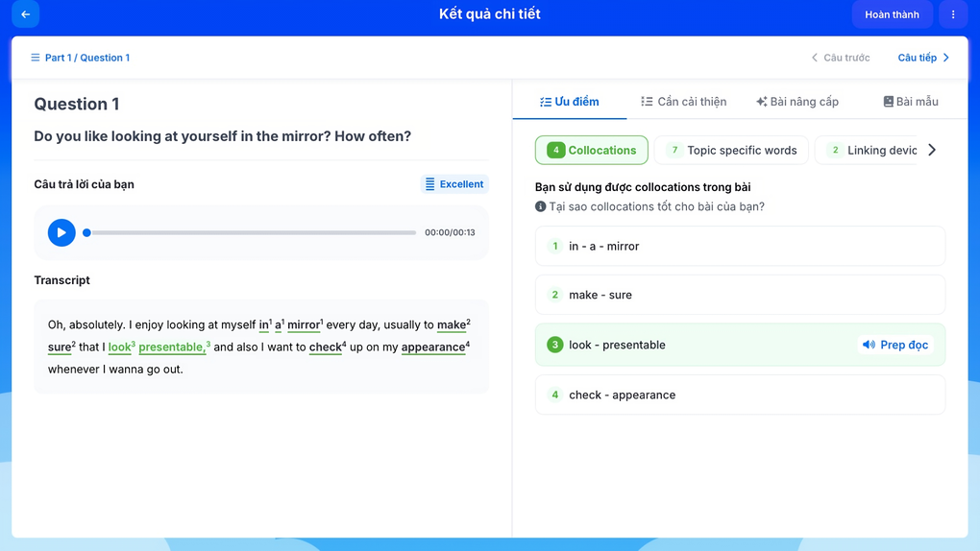Select the 'make - sure' collocation row
The image size is (980, 551).
tap(740, 295)
